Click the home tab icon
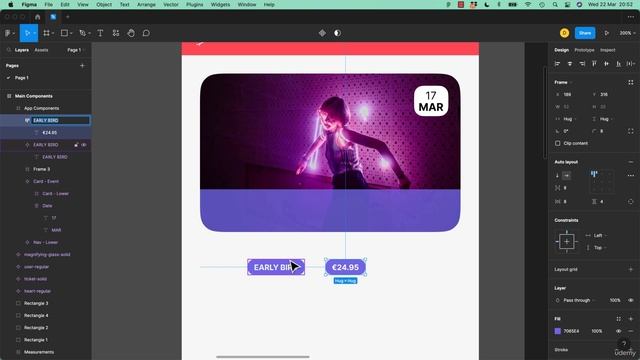The height and width of the screenshot is (360, 640). 38,17
